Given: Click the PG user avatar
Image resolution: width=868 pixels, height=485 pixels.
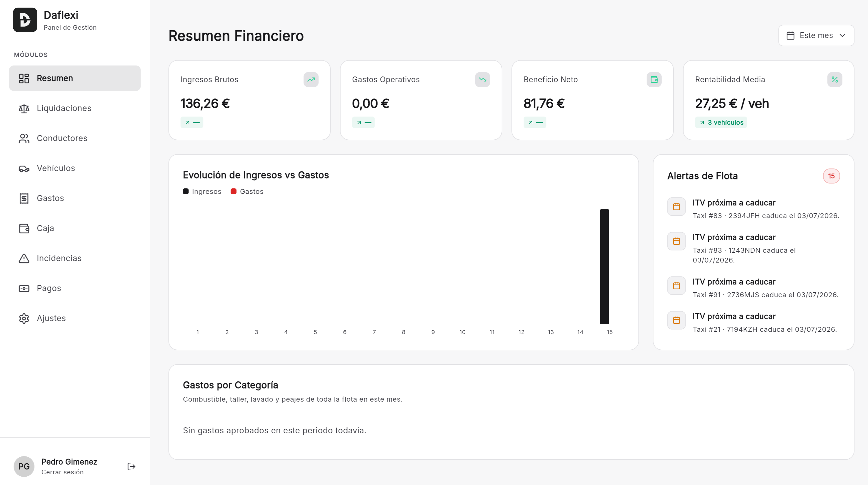Looking at the screenshot, I should pos(24,467).
